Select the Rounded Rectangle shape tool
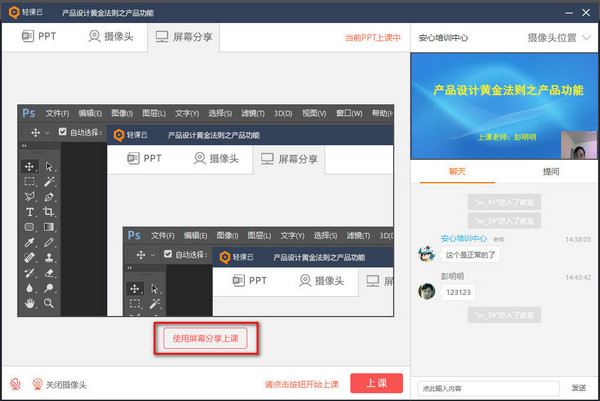Viewport: 600px width, 401px height. point(29,227)
